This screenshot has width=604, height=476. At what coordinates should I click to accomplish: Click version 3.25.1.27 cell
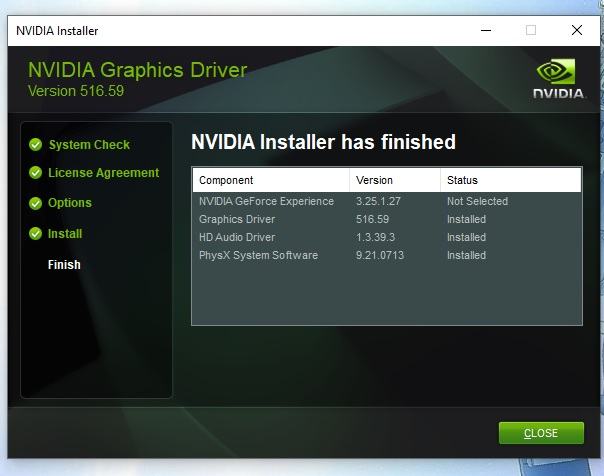pos(378,201)
